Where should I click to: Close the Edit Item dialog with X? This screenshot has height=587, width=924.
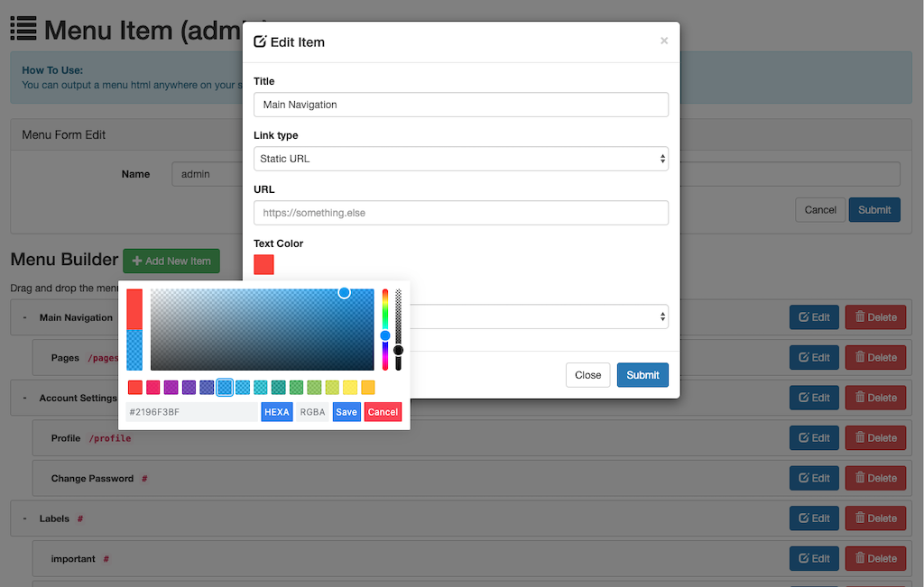[x=664, y=41]
